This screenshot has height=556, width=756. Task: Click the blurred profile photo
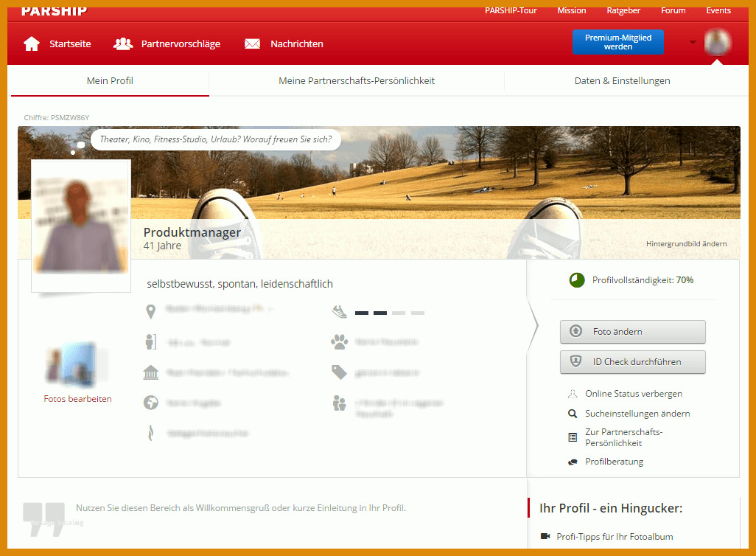pyautogui.click(x=81, y=226)
